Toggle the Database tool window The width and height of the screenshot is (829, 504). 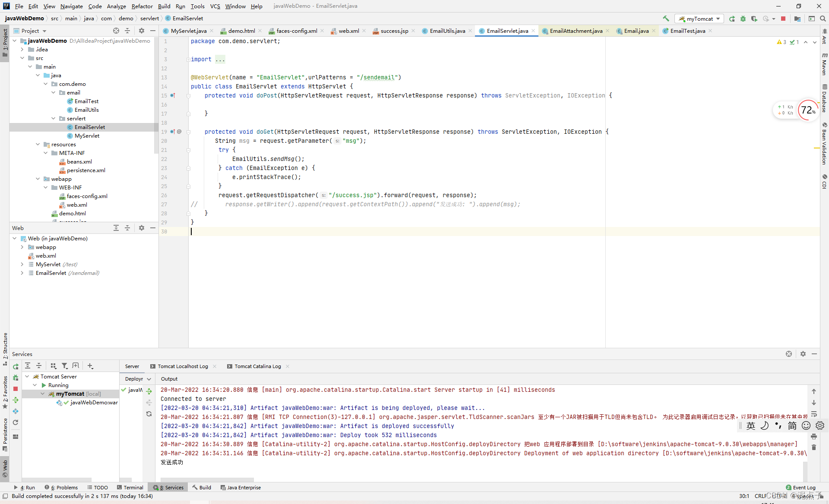tap(824, 98)
